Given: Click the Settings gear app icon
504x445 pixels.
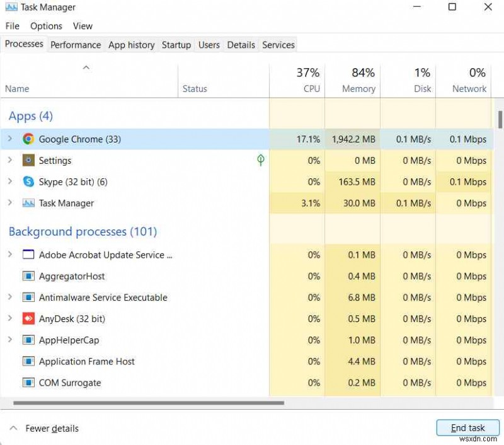Looking at the screenshot, I should click(28, 160).
